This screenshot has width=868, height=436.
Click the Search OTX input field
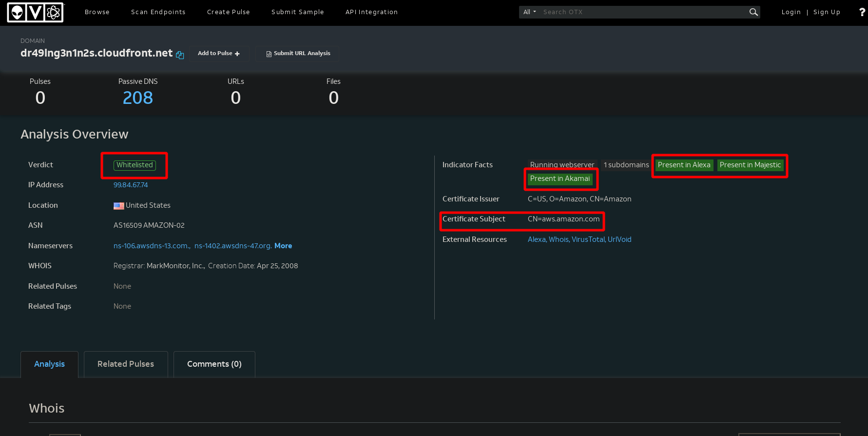(644, 12)
